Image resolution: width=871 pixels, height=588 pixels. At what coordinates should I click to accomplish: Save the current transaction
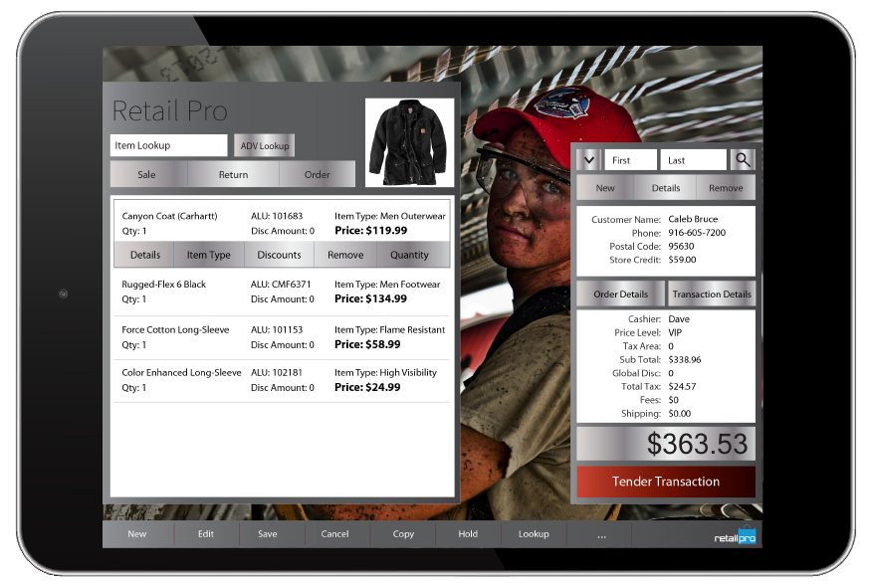coord(268,534)
